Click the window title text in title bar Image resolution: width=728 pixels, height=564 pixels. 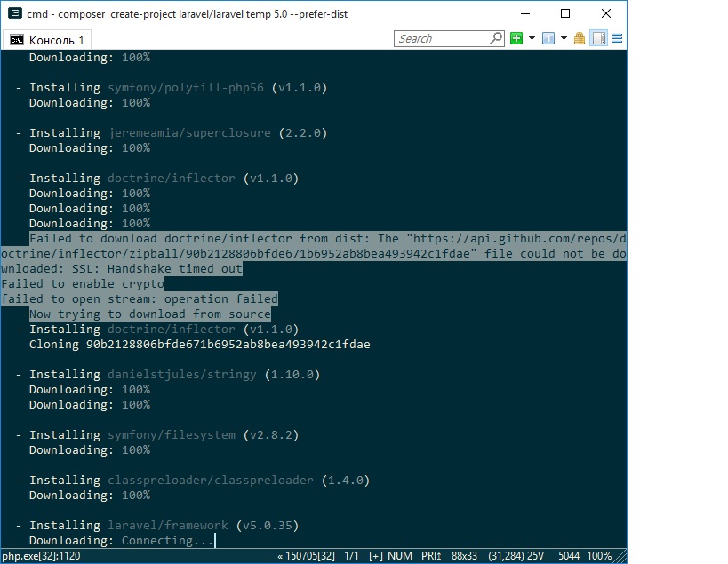point(187,14)
